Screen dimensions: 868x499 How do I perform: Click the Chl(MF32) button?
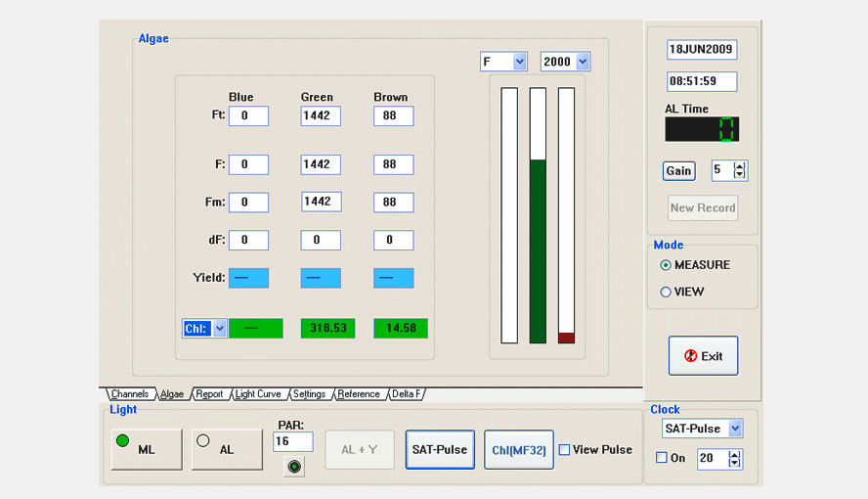(519, 450)
